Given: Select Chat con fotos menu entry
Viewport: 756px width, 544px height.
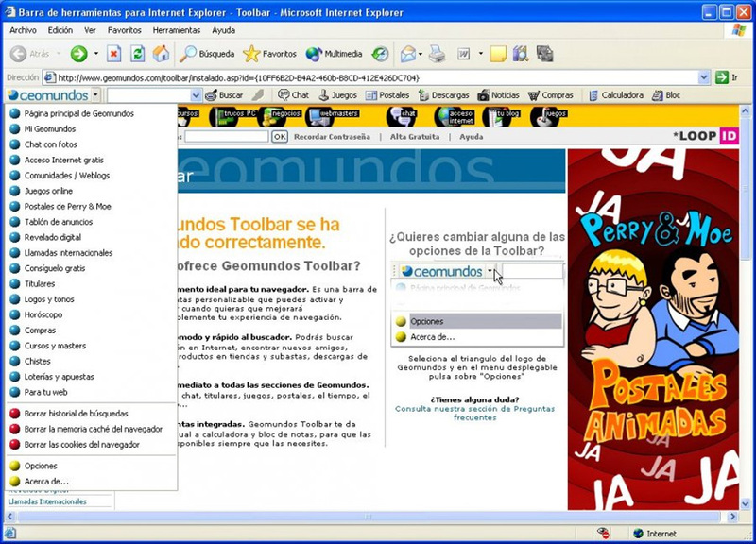Looking at the screenshot, I should [91, 144].
